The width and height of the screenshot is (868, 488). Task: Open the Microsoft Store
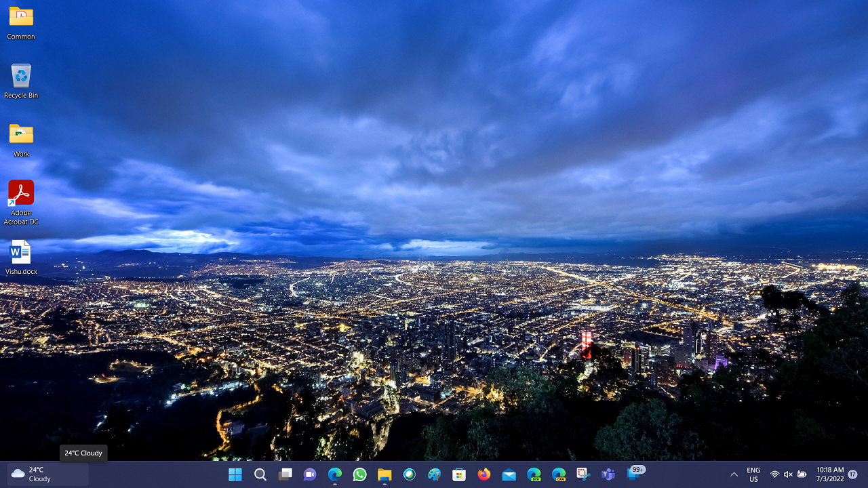pos(459,474)
